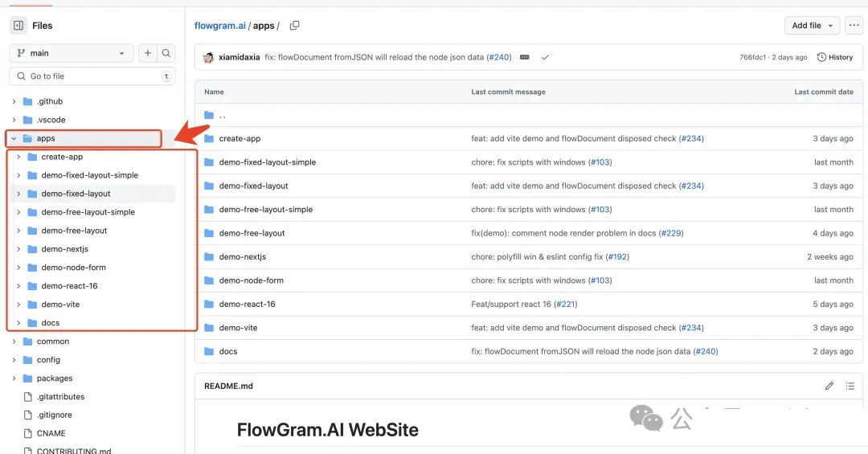Screen dimensions: 868x454
Task: Open demo-free-layout-simple in file table
Action: click(x=266, y=209)
